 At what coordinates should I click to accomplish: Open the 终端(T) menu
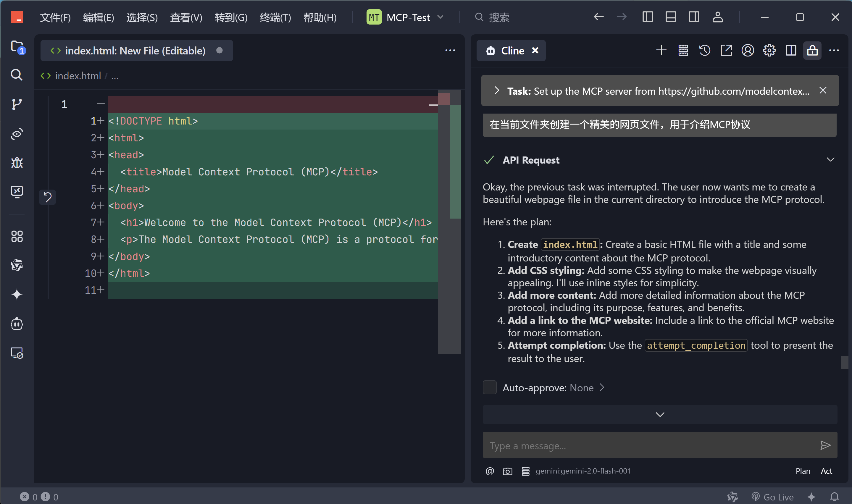coord(275,17)
